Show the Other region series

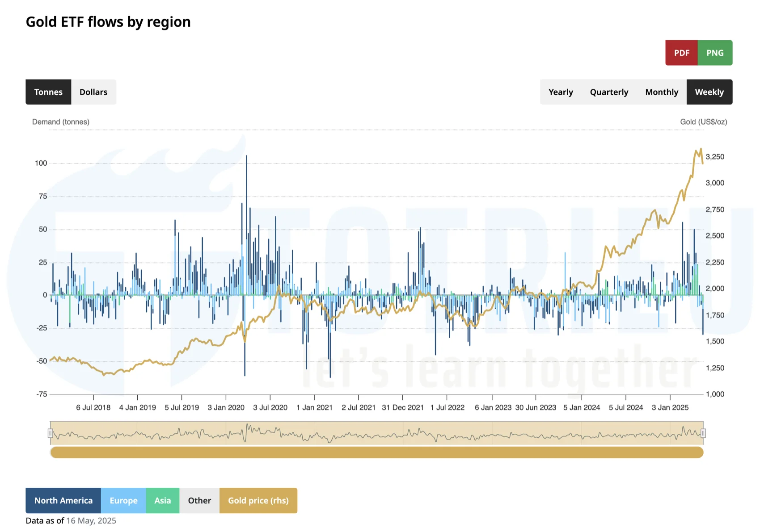point(199,500)
